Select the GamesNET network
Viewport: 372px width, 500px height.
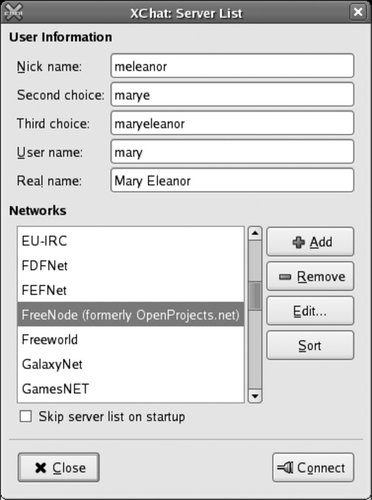coord(131,389)
